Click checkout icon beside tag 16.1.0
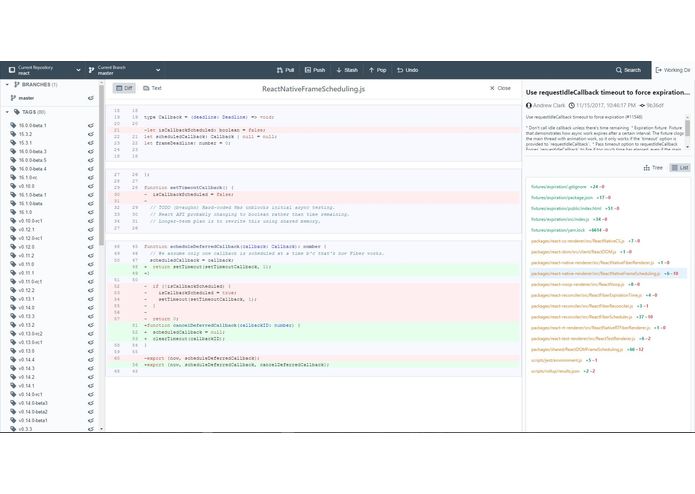The height and width of the screenshot is (494, 695). click(91, 212)
